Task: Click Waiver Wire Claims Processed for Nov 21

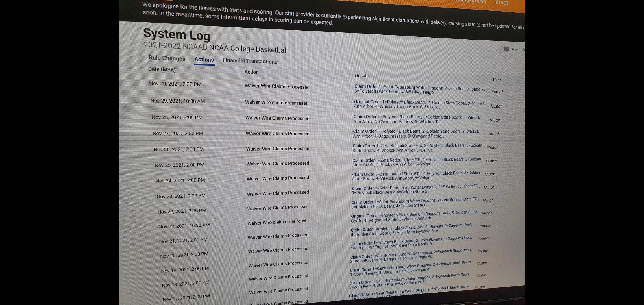Action: pos(278,236)
